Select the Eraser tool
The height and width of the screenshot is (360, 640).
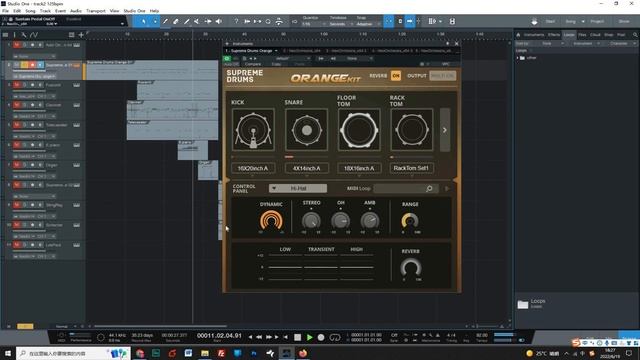coord(176,21)
